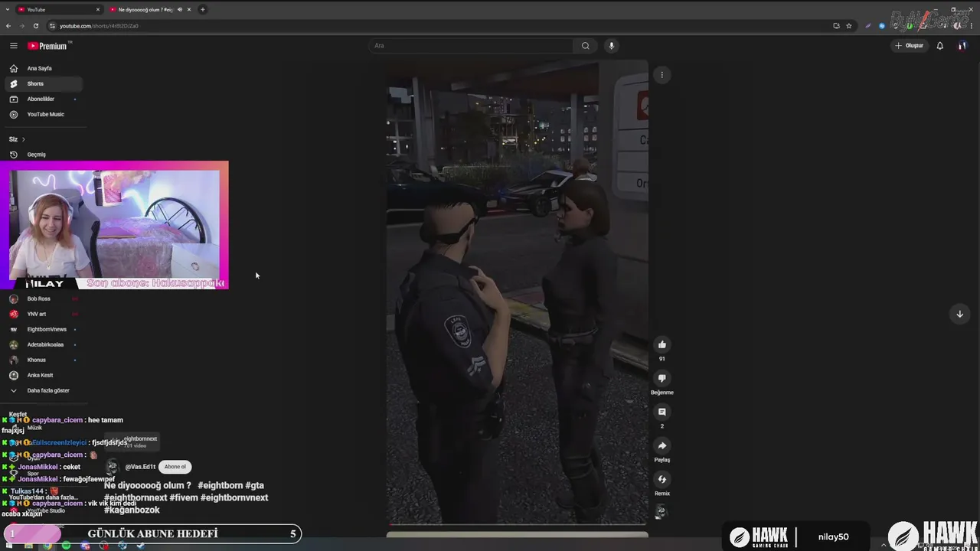Close the Ne diyoooooğ olum tab
980x551 pixels.
click(x=189, y=9)
